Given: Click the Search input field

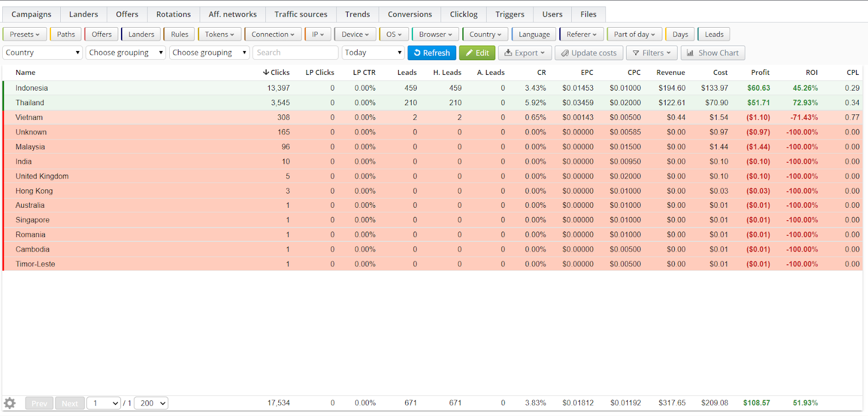Looking at the screenshot, I should click(x=295, y=53).
